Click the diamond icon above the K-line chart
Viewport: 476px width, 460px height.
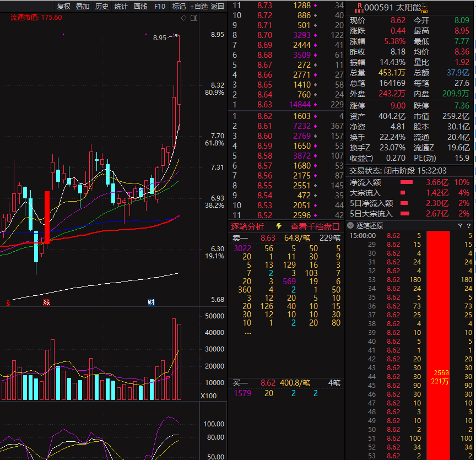point(183,18)
